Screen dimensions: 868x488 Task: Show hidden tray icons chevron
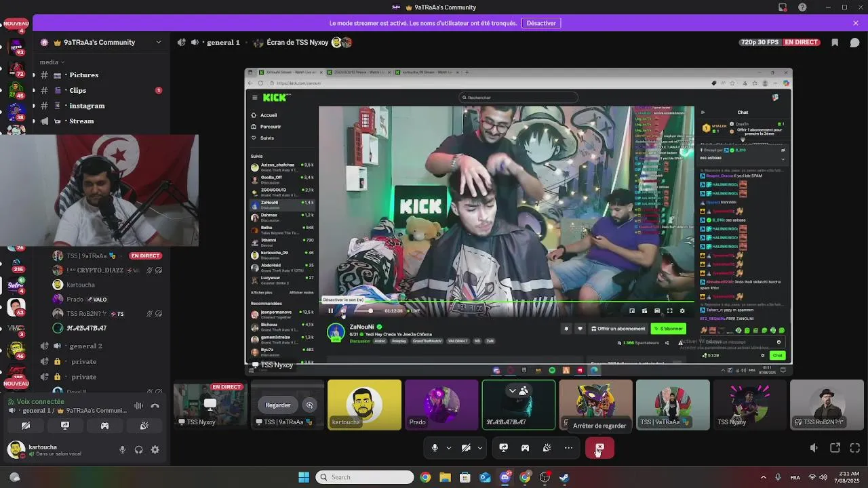pos(764,477)
